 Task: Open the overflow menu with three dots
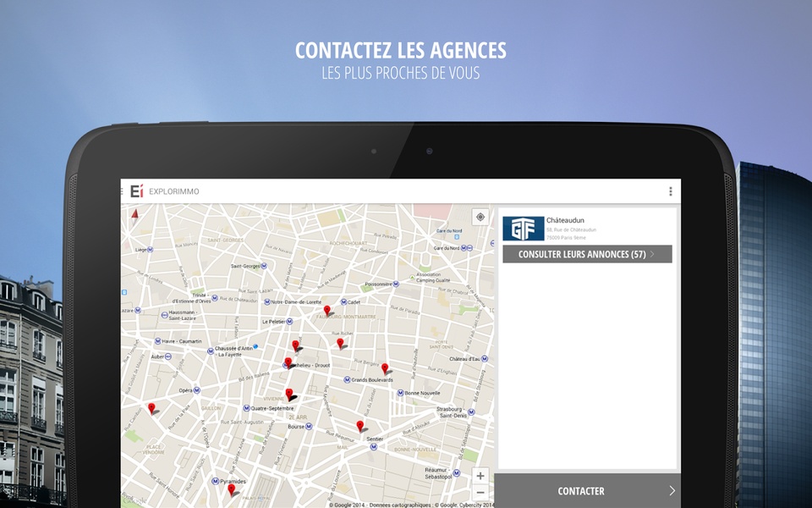coord(670,191)
